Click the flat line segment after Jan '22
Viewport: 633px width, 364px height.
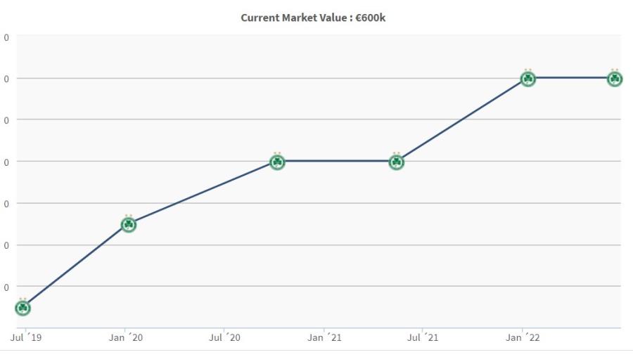pos(571,78)
